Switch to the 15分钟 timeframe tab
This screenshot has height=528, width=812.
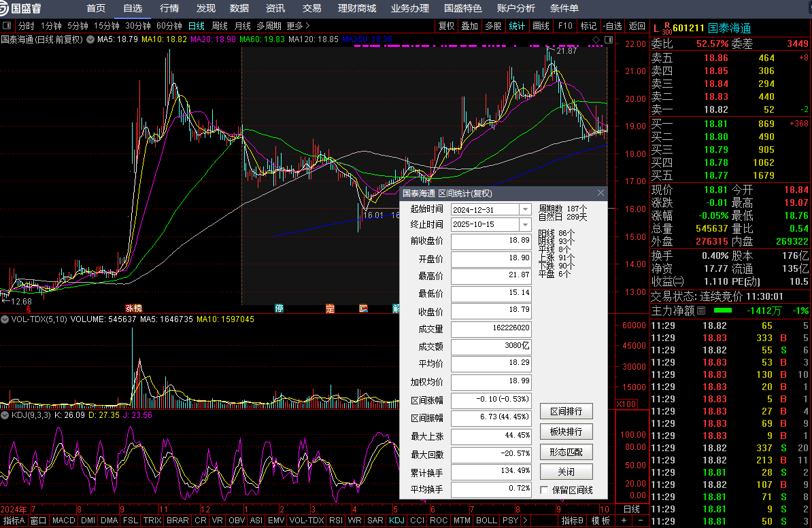pos(107,26)
